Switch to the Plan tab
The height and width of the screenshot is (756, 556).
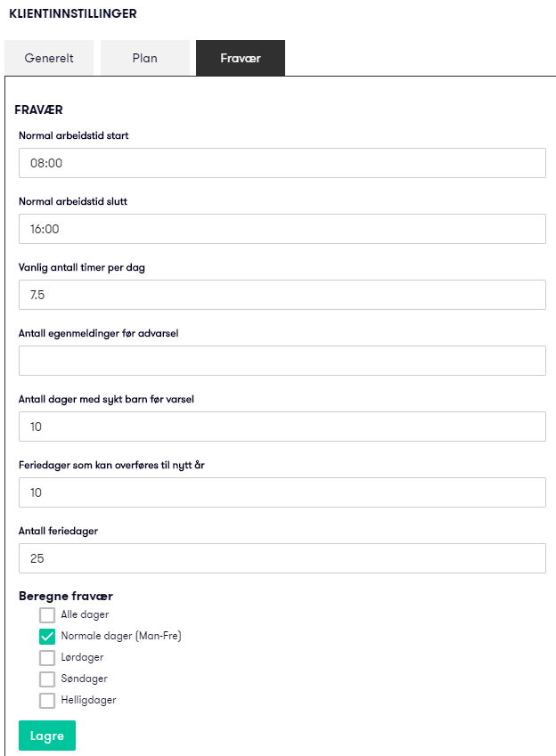144,59
